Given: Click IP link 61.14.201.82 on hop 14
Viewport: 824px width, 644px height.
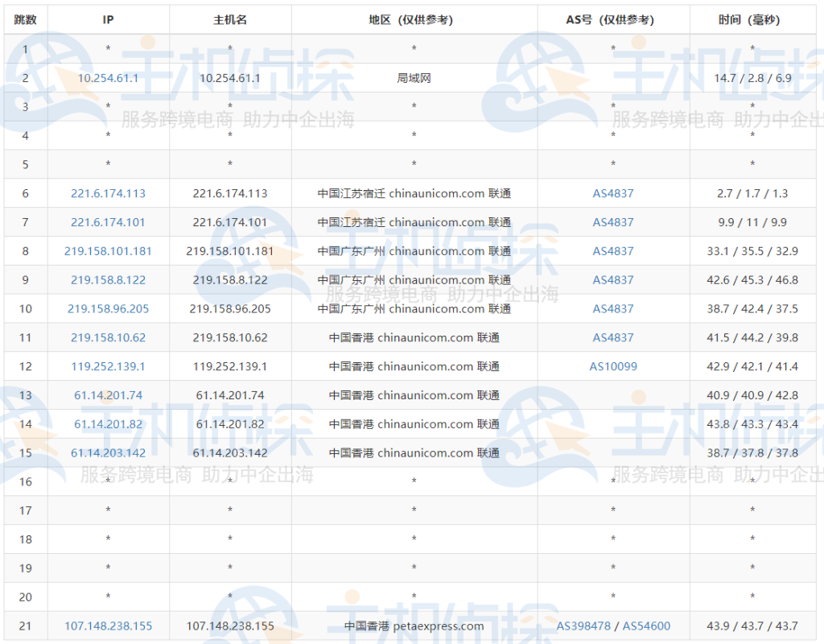Looking at the screenshot, I should (108, 423).
